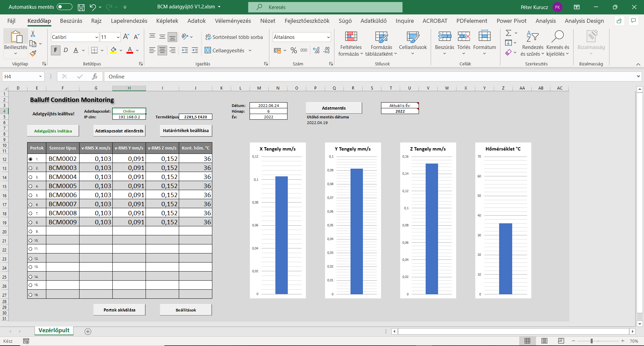
Task: Click the Format Painter brush icon
Action: [33, 53]
